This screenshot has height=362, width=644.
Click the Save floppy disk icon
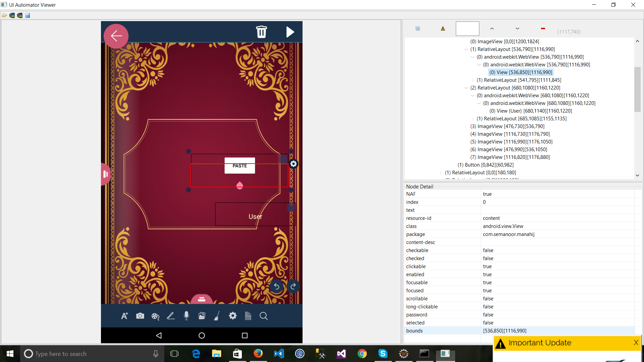[28, 15]
